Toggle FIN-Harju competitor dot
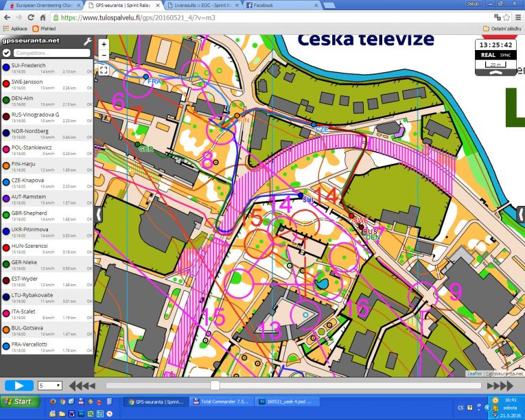525x420 pixels. [x=6, y=166]
